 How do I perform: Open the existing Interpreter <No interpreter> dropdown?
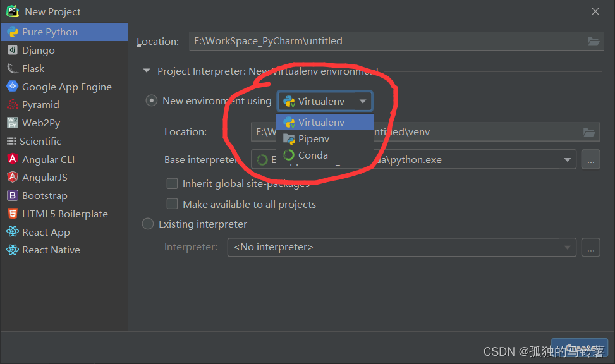coord(401,247)
